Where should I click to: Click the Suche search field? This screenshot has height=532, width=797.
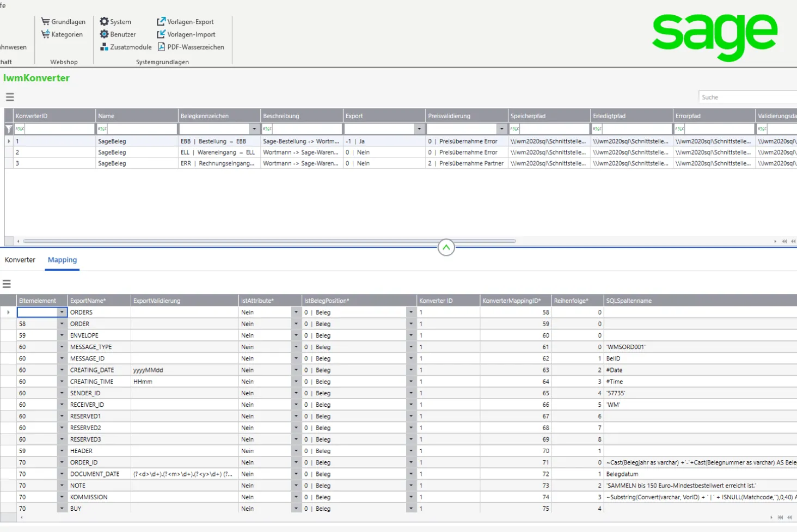[x=747, y=97]
